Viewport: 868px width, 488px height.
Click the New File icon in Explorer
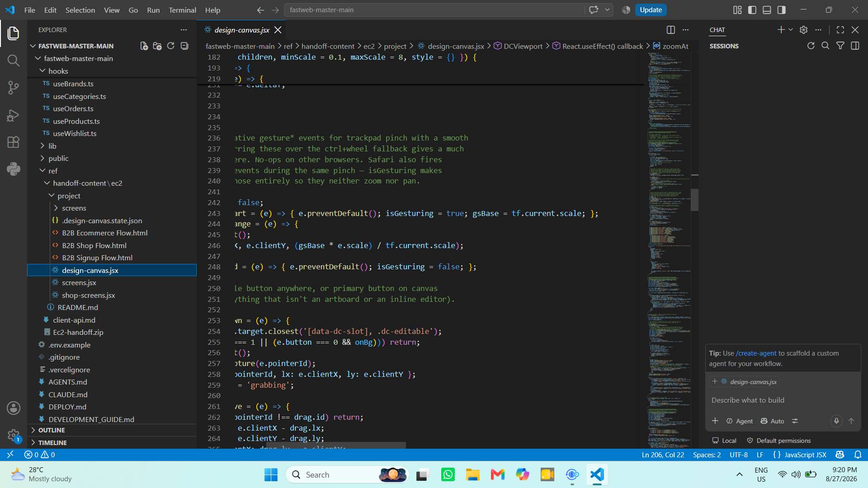(144, 46)
